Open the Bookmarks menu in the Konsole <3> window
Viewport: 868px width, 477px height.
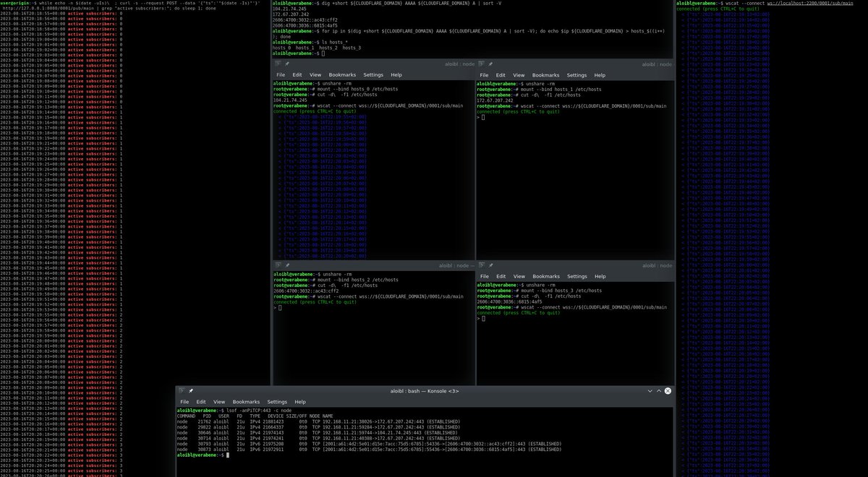246,401
